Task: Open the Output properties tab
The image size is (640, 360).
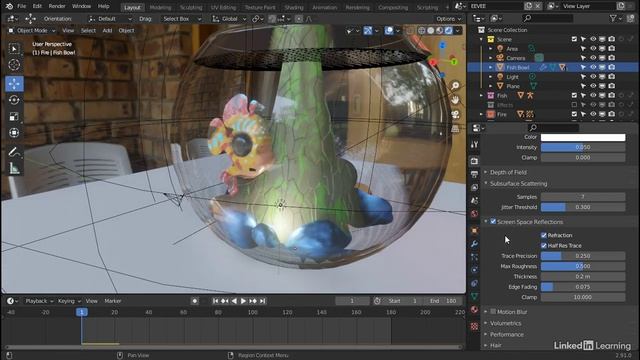Action: point(474,175)
